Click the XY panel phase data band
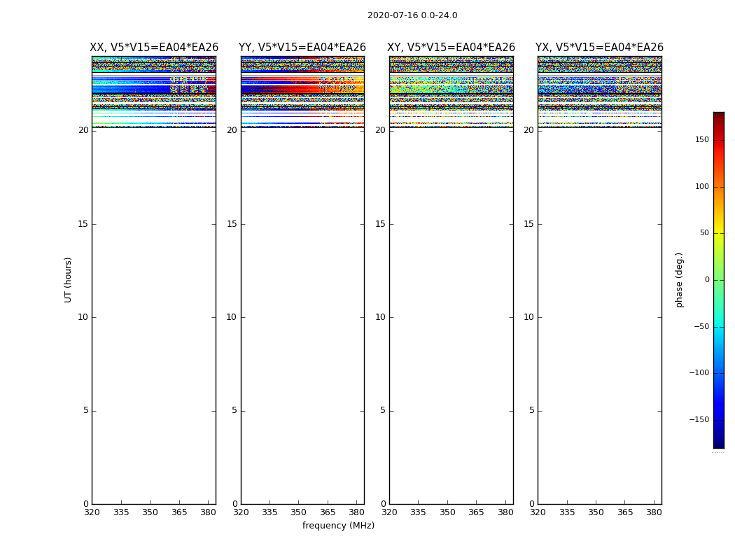Screen dimensions: 735x560 [x=451, y=92]
